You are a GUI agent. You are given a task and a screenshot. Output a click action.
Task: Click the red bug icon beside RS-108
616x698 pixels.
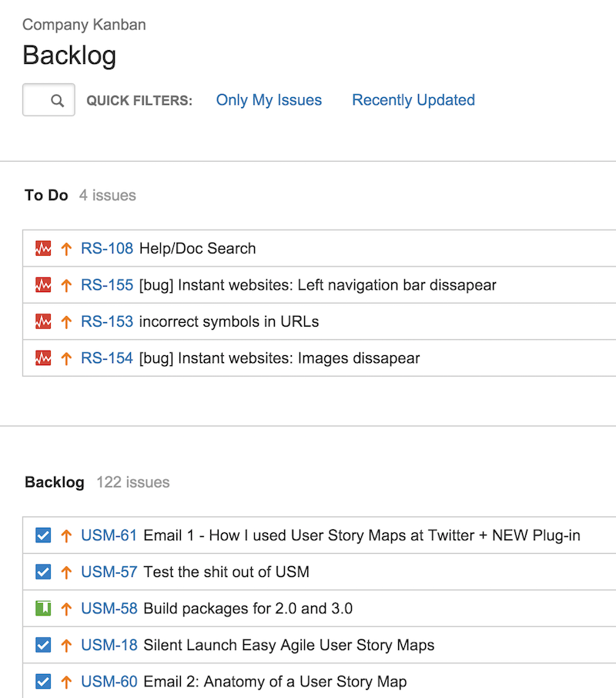coord(45,248)
